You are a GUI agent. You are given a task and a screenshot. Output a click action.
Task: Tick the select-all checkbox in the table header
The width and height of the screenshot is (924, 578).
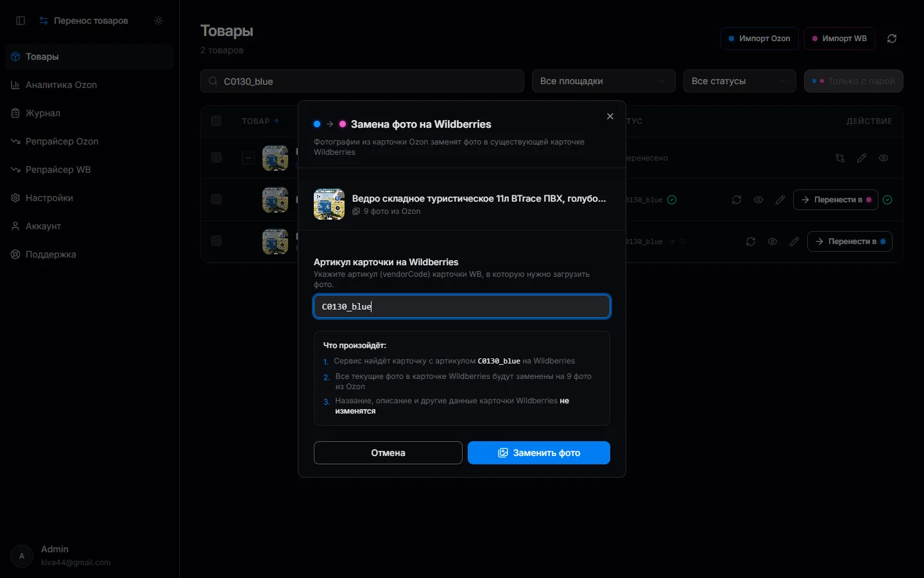(216, 121)
